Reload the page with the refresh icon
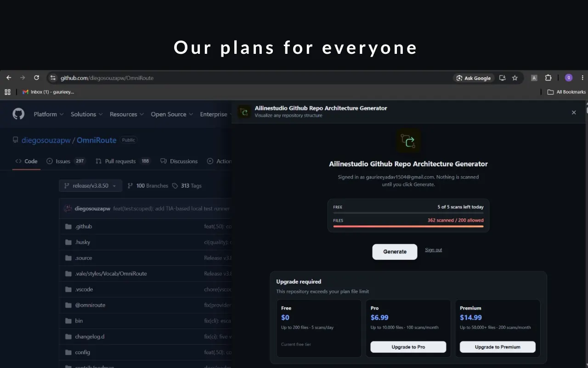Viewport: 588px width, 368px height. pos(37,78)
